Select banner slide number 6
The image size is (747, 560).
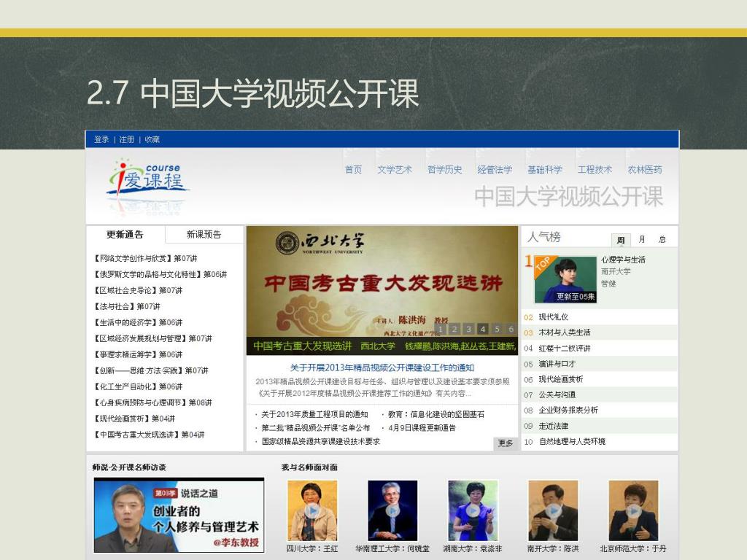tap(511, 329)
